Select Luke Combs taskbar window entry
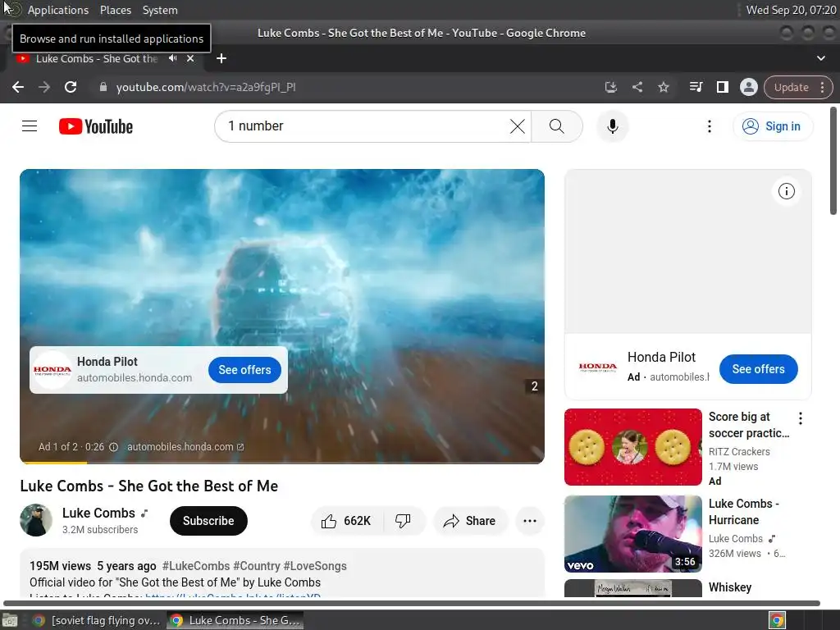This screenshot has height=630, width=840. 235,620
